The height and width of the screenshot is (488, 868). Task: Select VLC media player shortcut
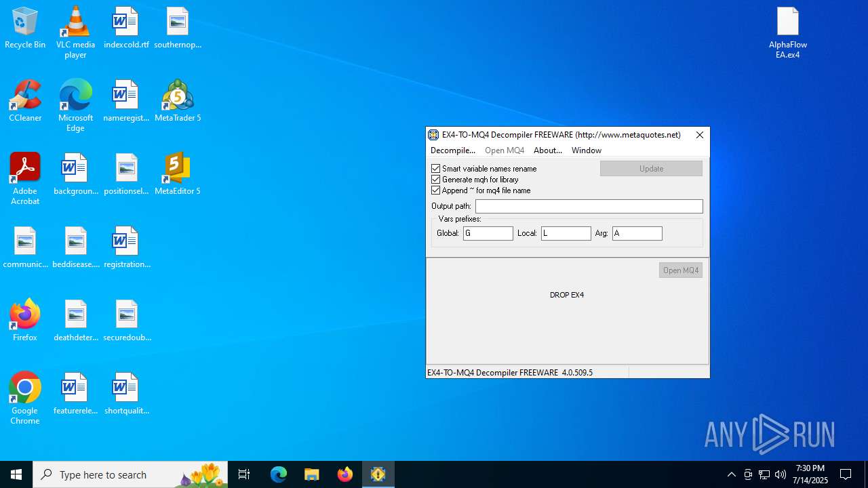[75, 33]
